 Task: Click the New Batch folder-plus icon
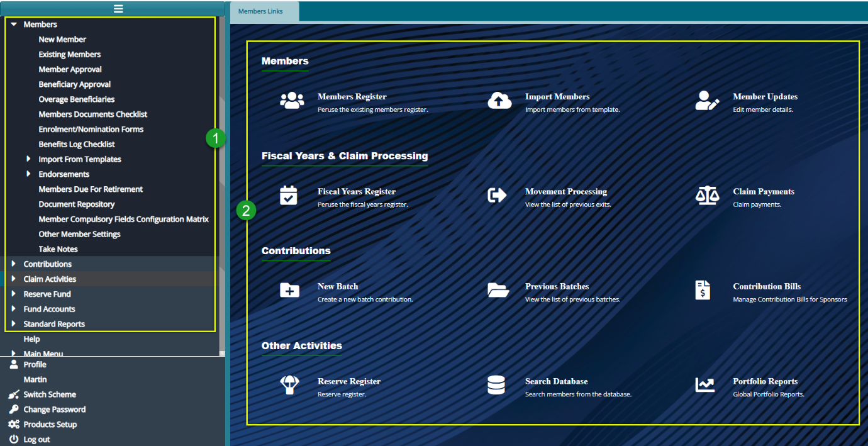289,290
